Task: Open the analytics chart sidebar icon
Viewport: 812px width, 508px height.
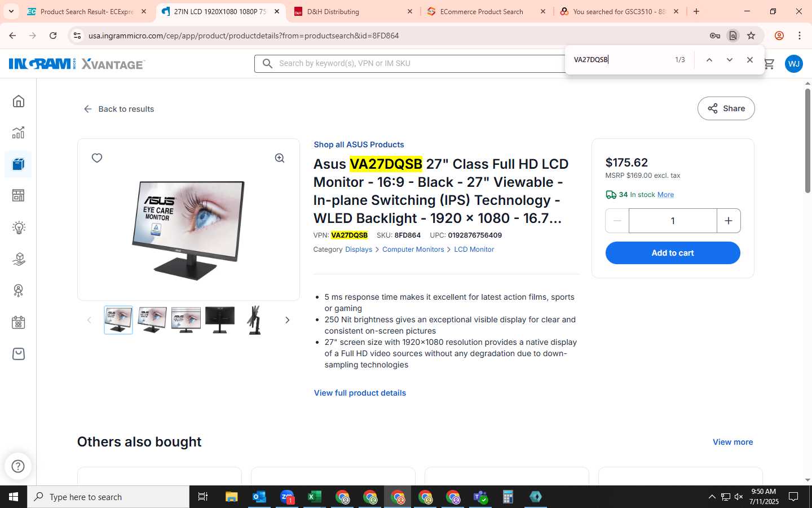Action: click(x=19, y=133)
